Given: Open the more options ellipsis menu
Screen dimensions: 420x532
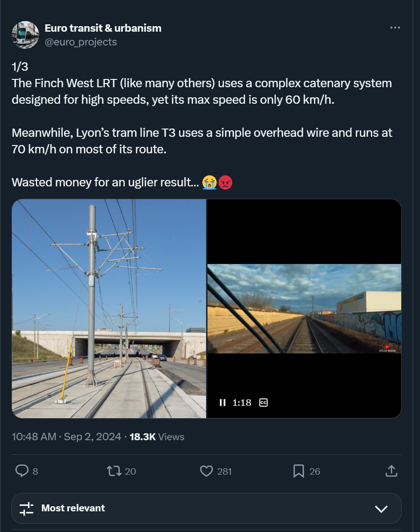Looking at the screenshot, I should [x=395, y=28].
